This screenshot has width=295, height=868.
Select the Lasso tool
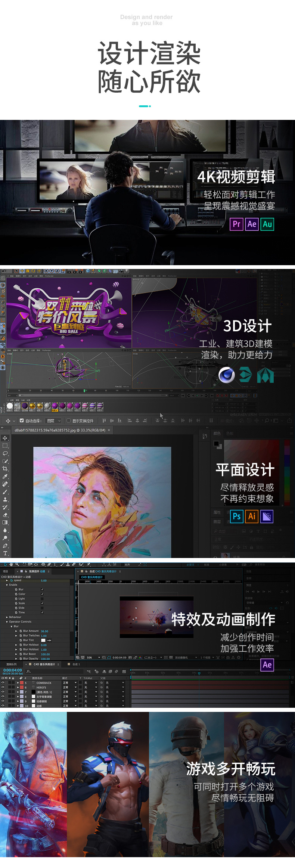5,453
